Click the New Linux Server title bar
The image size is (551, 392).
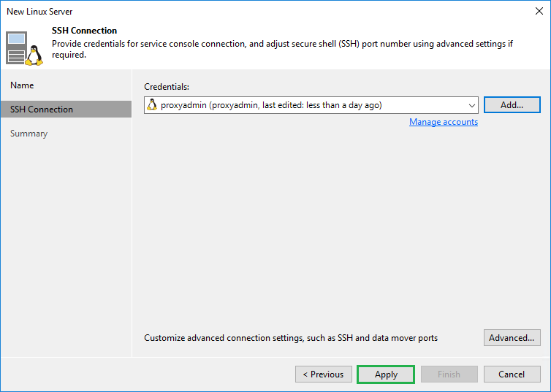[x=219, y=12]
